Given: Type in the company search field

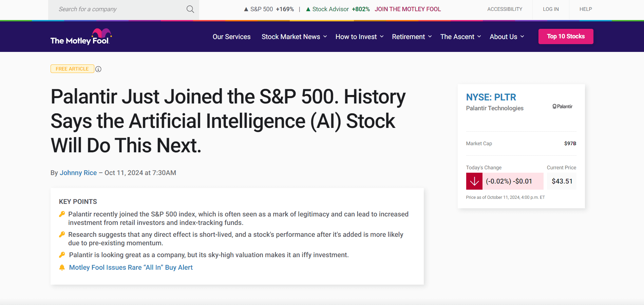Looking at the screenshot, I should [119, 9].
